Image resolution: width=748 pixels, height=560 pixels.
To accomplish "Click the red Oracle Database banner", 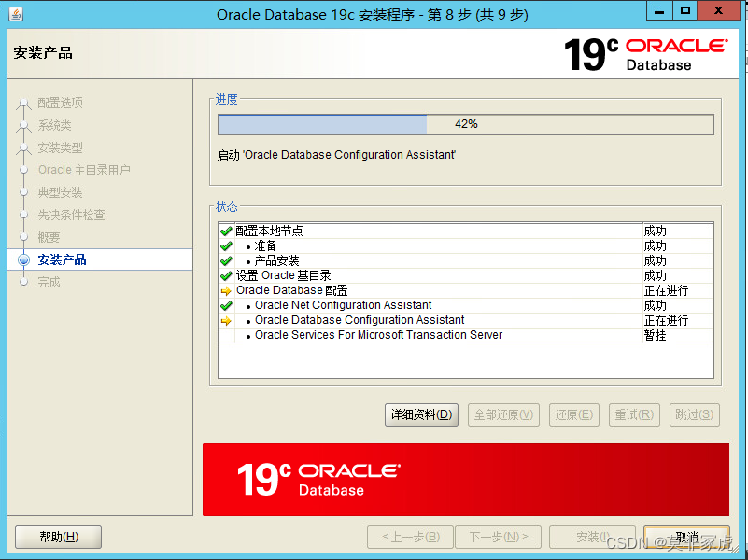I will [465, 479].
